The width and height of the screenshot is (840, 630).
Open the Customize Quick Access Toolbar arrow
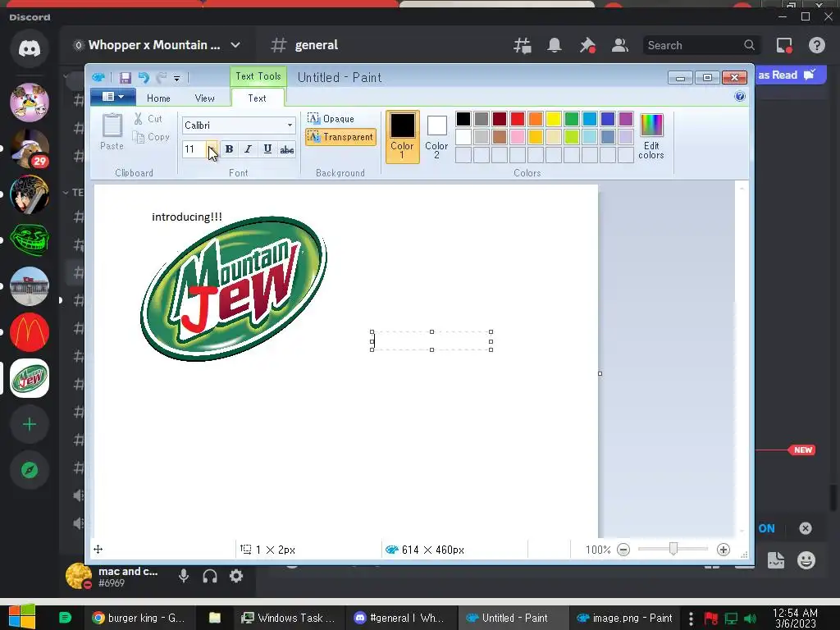pyautogui.click(x=177, y=78)
